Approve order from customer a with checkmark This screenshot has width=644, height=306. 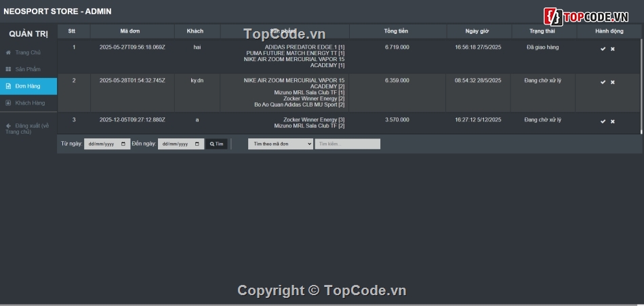pyautogui.click(x=603, y=121)
